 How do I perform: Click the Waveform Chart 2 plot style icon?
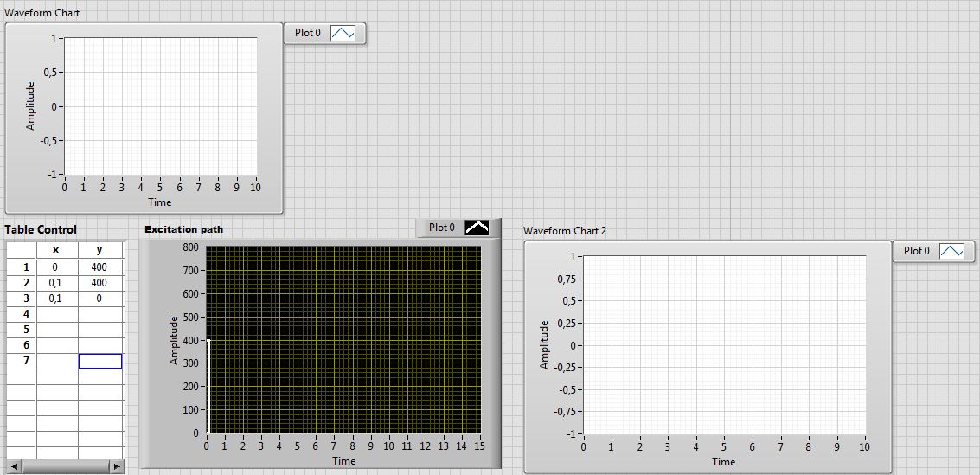click(x=952, y=251)
